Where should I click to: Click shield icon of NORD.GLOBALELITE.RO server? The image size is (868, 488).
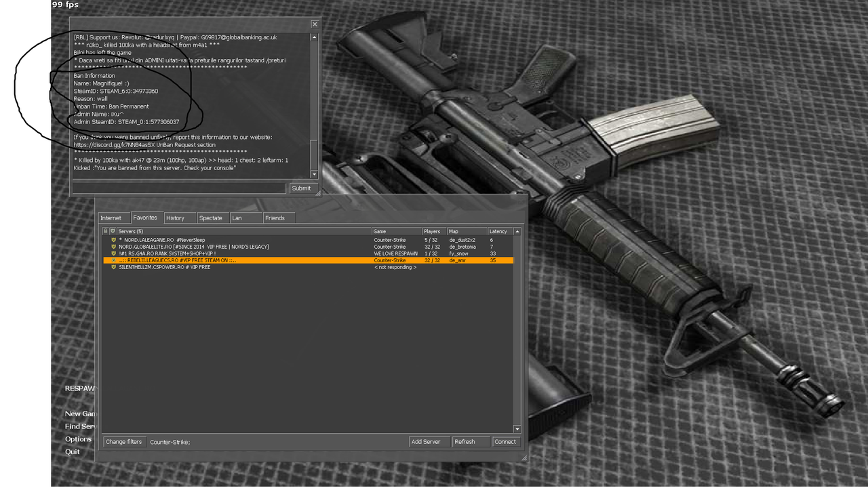[x=113, y=247]
